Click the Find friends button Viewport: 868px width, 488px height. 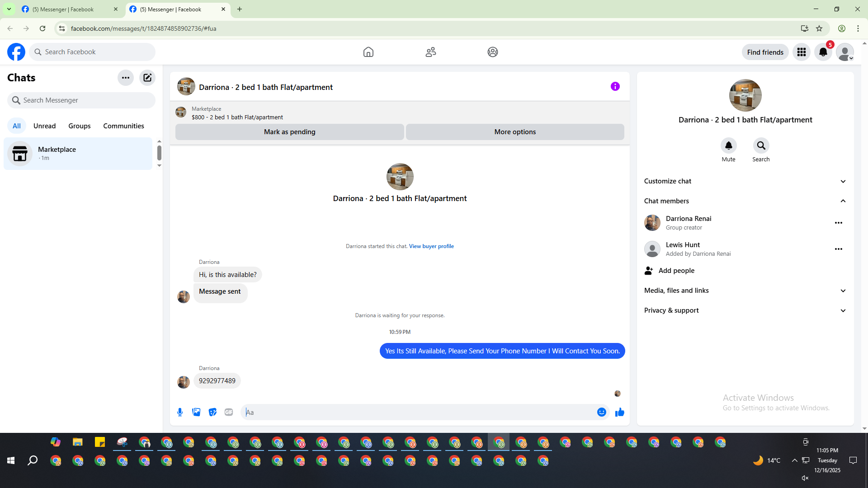pos(765,52)
